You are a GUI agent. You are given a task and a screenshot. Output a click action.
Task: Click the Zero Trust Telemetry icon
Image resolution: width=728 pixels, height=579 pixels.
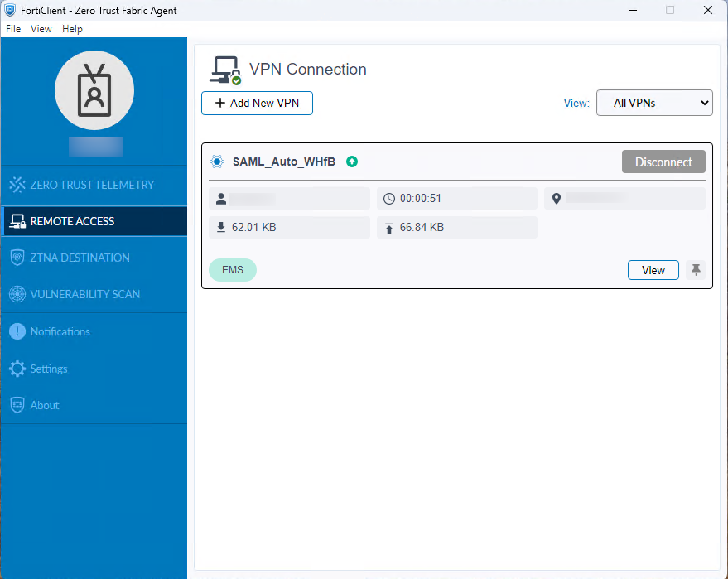point(17,185)
